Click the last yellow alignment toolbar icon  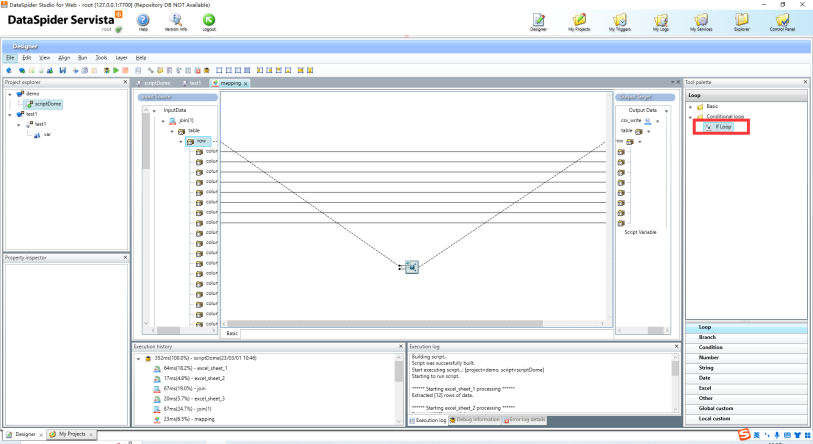tap(310, 70)
